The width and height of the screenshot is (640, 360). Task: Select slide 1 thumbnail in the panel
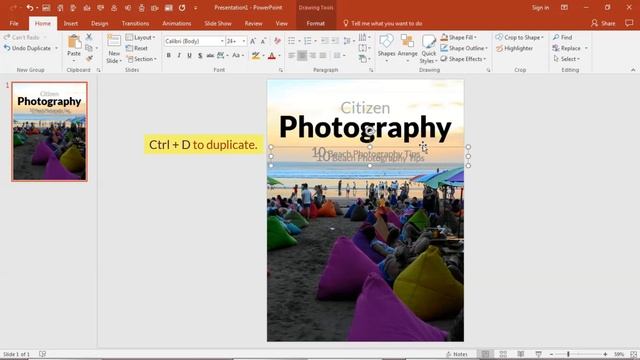coord(49,131)
